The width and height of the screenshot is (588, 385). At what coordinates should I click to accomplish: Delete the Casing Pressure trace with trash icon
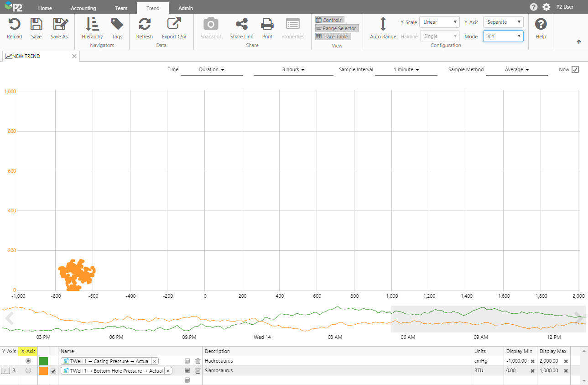pos(198,361)
